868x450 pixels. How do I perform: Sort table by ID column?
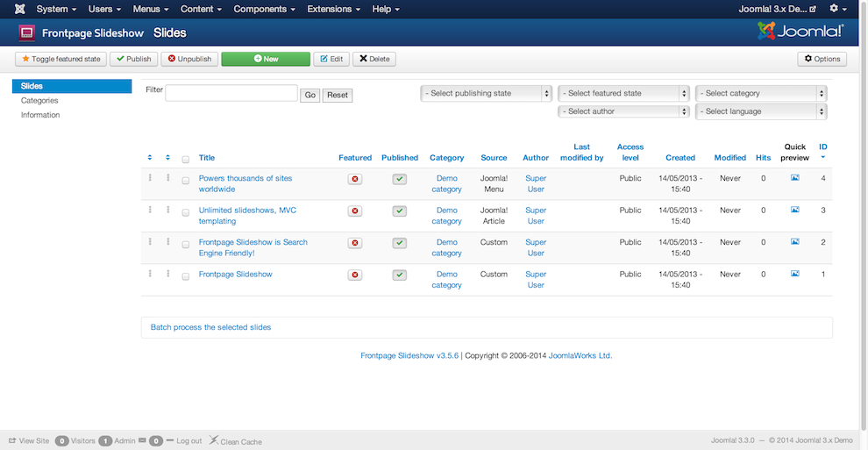[823, 146]
